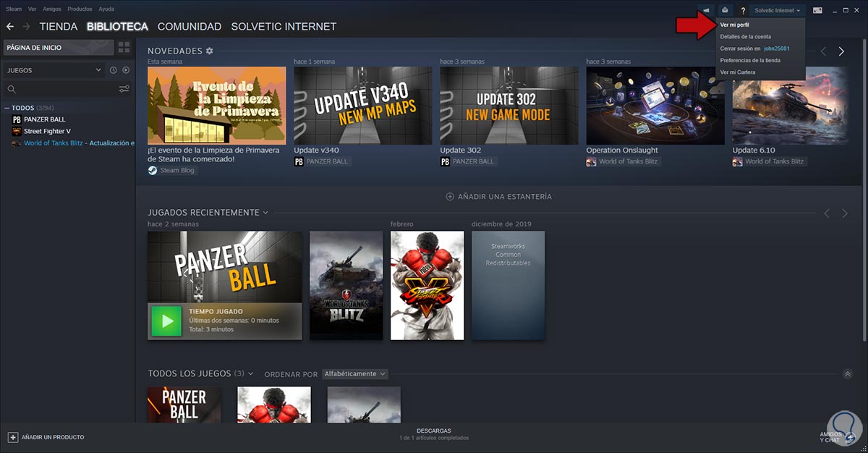Click Steam Blog logo under news

[x=153, y=171]
